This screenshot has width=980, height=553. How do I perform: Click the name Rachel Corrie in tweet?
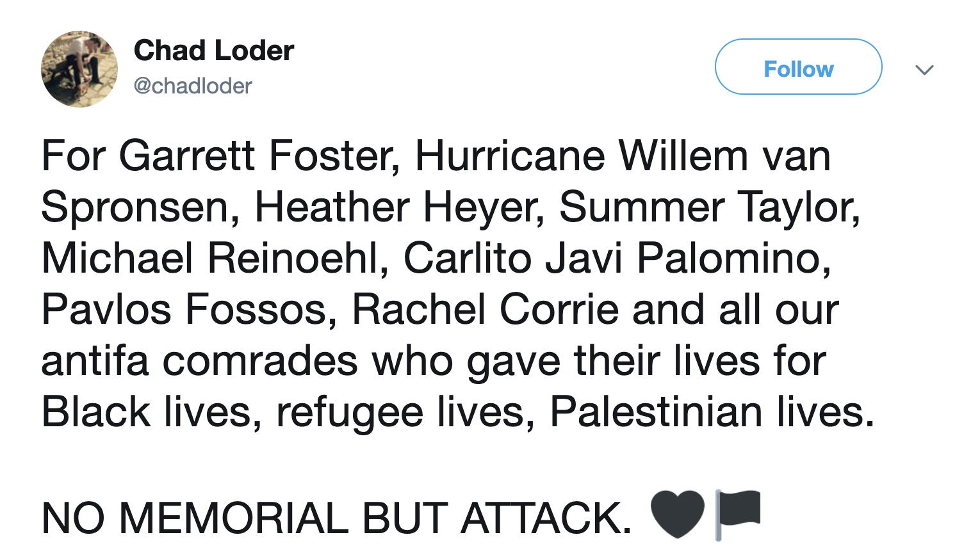pos(486,309)
